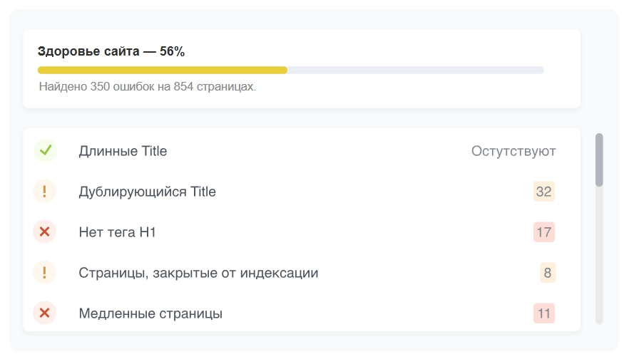Click the 32 count badge

(543, 192)
